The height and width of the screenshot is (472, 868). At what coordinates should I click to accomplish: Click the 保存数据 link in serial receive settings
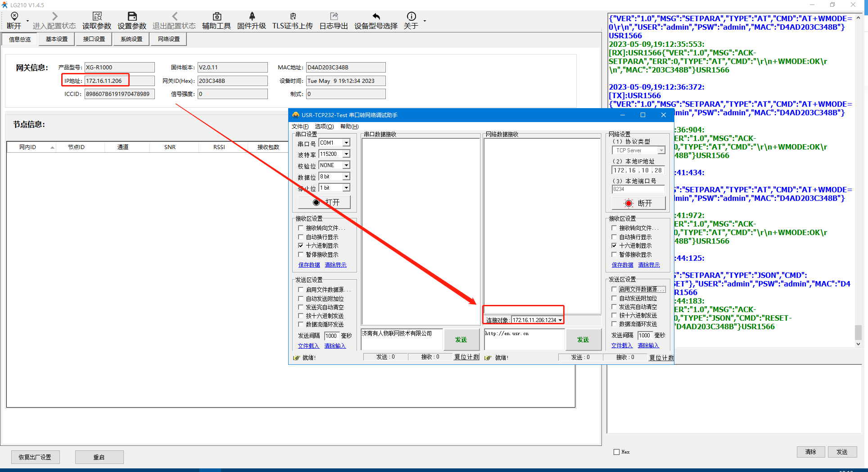(x=309, y=265)
